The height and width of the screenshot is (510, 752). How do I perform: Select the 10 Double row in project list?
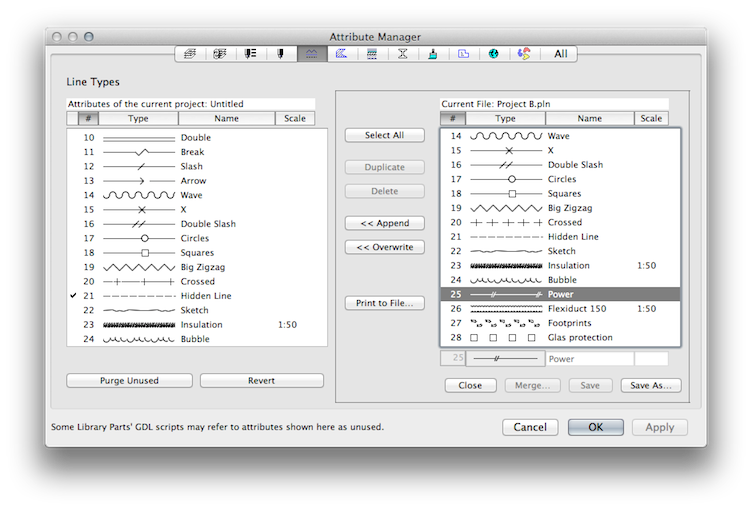point(197,138)
